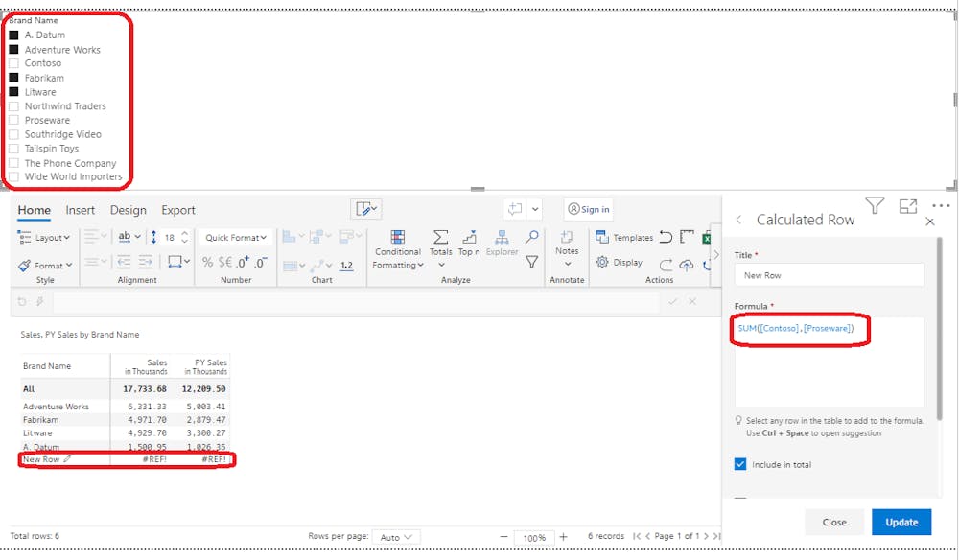Open the more options ellipsis

[x=941, y=206]
